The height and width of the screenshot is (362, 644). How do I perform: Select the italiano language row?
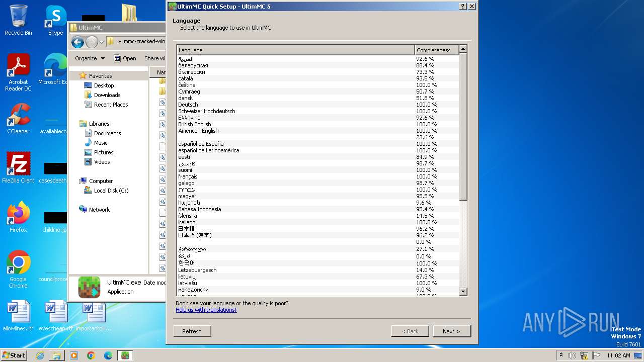pyautogui.click(x=318, y=222)
